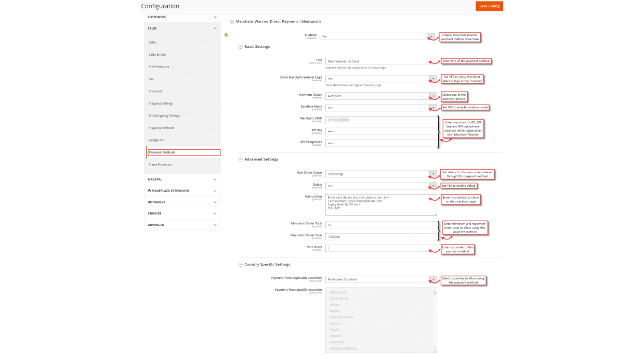The width and height of the screenshot is (644, 359).
Task: Go to PDF Print-outs settings
Action: point(159,67)
